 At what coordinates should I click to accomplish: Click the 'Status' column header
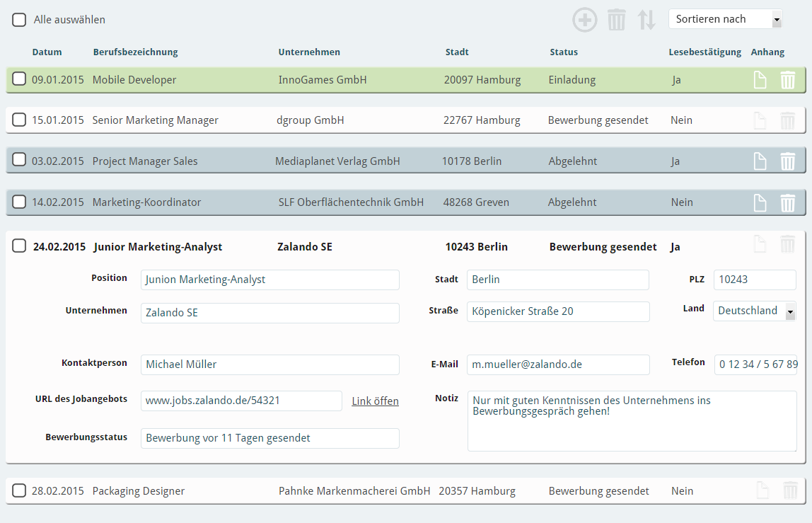point(564,52)
